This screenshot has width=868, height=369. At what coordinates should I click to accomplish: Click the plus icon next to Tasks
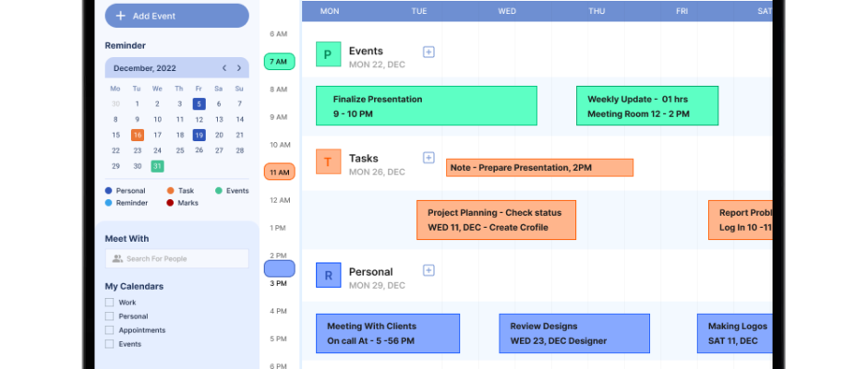pyautogui.click(x=428, y=158)
